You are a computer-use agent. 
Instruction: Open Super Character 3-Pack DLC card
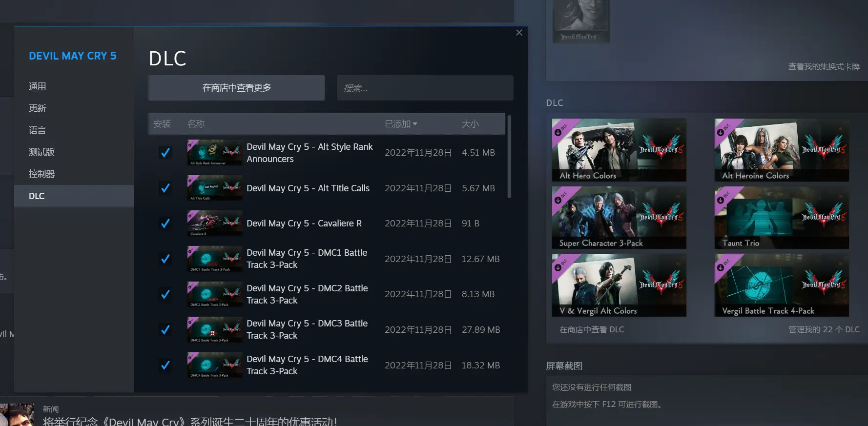(x=619, y=218)
